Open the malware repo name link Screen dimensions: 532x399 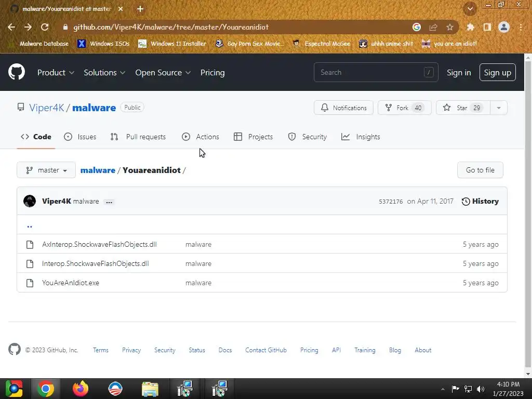click(x=94, y=108)
